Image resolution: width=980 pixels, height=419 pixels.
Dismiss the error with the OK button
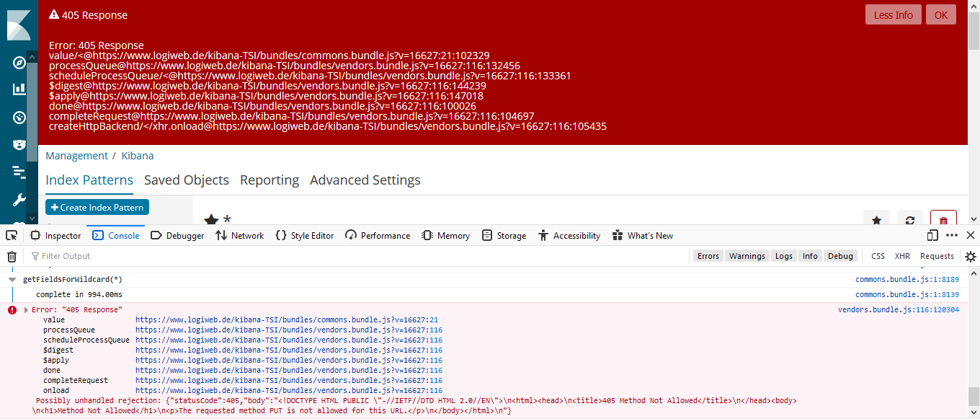941,15
